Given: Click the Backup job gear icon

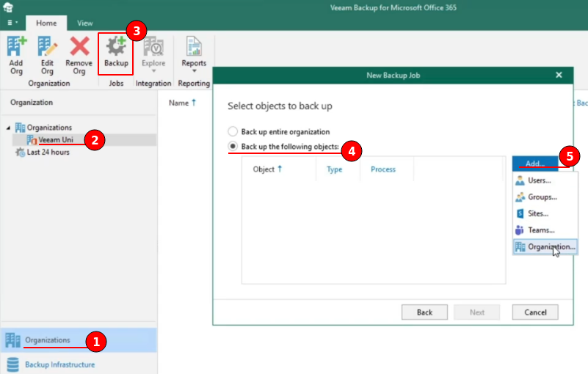Looking at the screenshot, I should [x=116, y=46].
